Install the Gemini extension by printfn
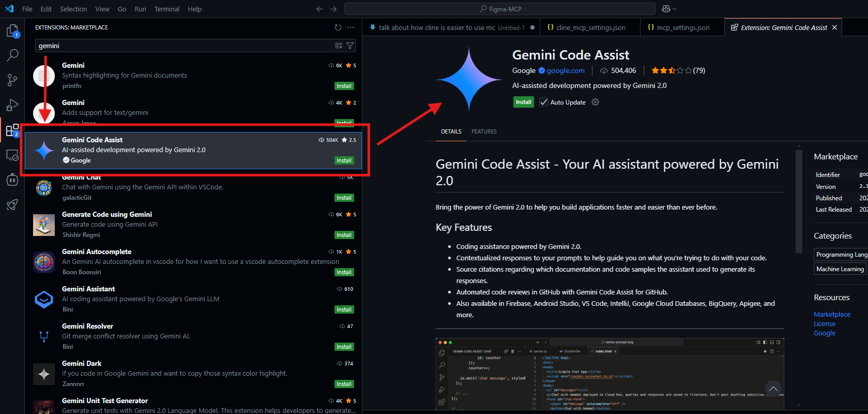This screenshot has height=414, width=868. (x=344, y=86)
